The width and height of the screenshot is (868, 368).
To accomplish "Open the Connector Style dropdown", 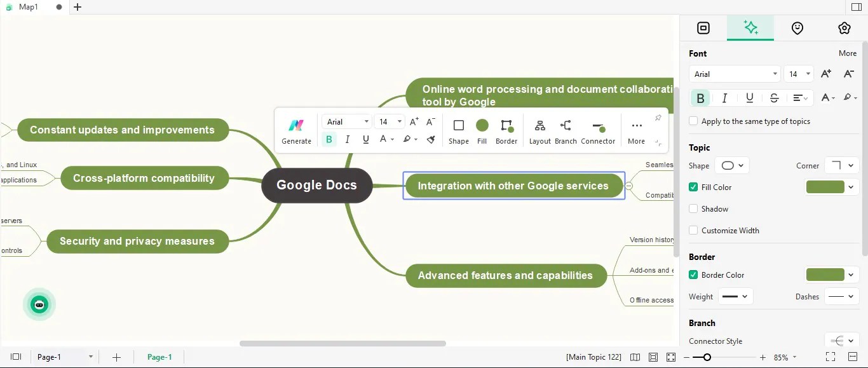I will coord(841,341).
